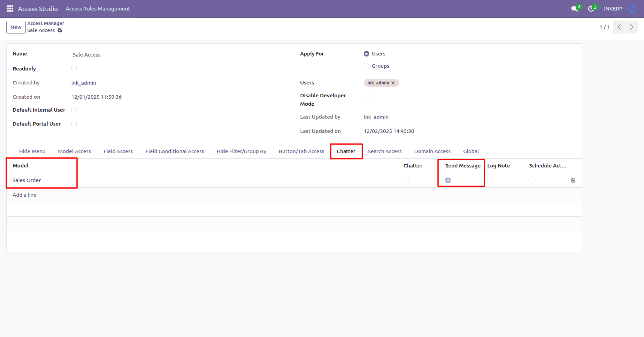Open the Field Conditional Access tab
The image size is (644, 337).
175,151
